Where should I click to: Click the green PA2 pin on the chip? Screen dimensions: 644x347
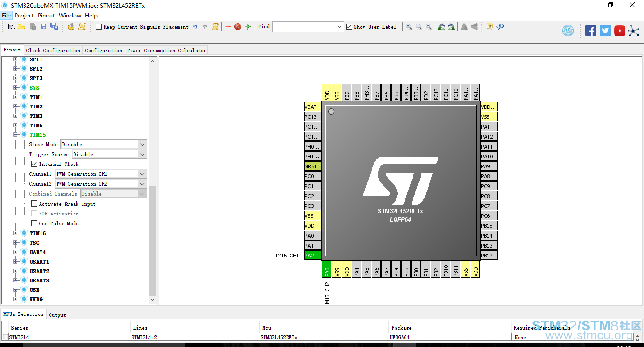(313, 256)
